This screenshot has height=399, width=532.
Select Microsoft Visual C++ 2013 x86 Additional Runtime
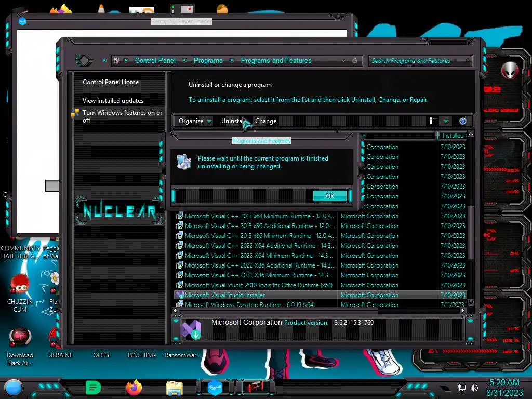pyautogui.click(x=260, y=225)
